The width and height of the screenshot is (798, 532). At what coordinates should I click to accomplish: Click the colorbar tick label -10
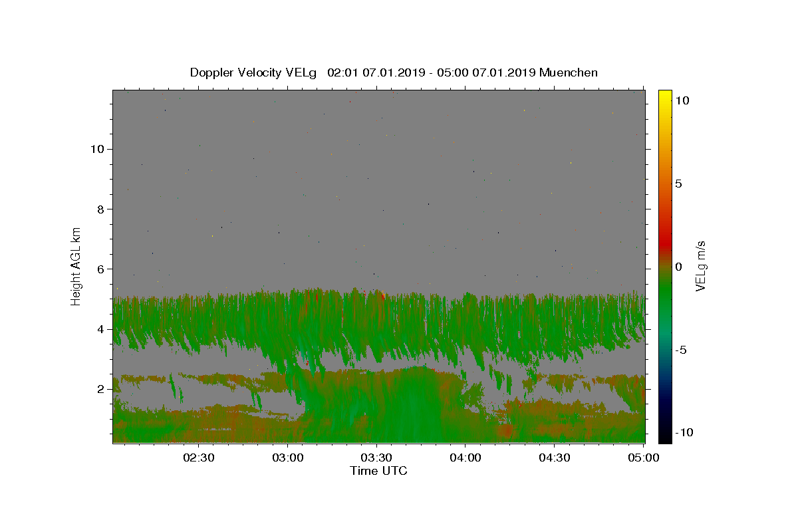684,432
